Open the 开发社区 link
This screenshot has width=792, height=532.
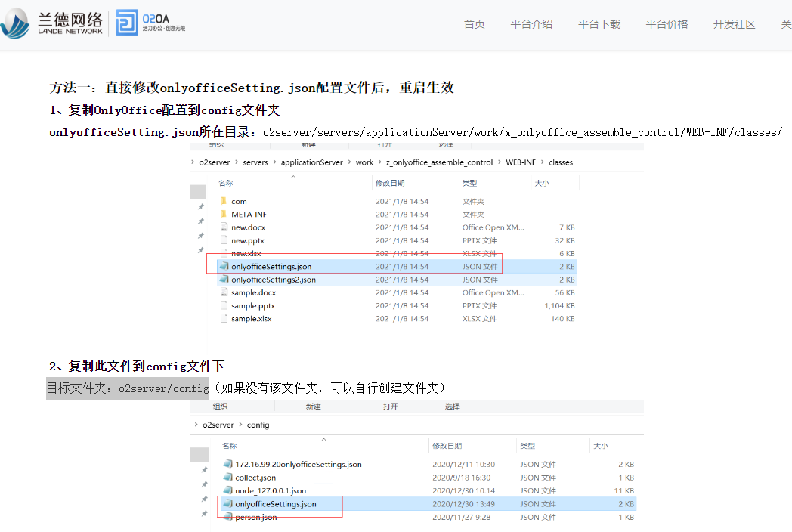735,23
